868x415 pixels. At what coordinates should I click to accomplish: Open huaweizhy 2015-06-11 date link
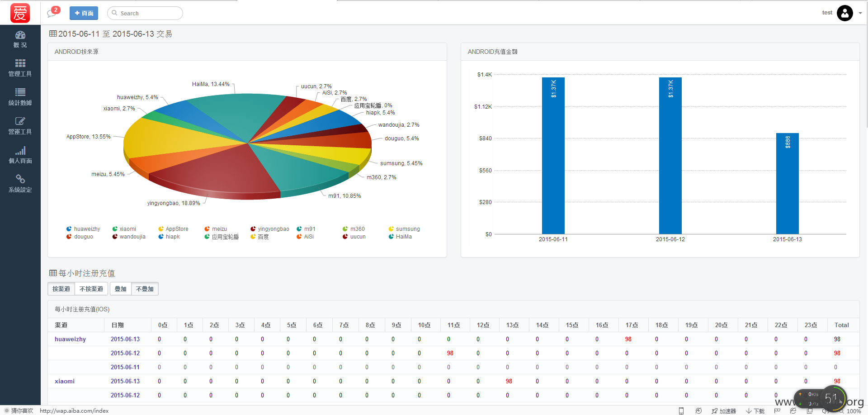click(125, 367)
